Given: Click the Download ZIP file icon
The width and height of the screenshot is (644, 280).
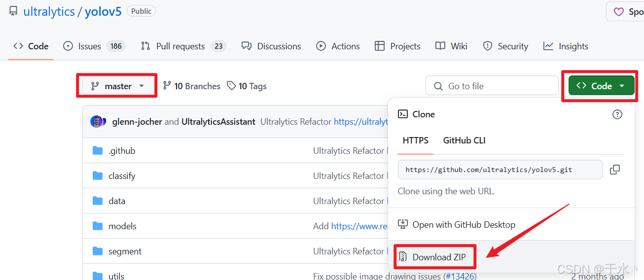Looking at the screenshot, I should (403, 257).
